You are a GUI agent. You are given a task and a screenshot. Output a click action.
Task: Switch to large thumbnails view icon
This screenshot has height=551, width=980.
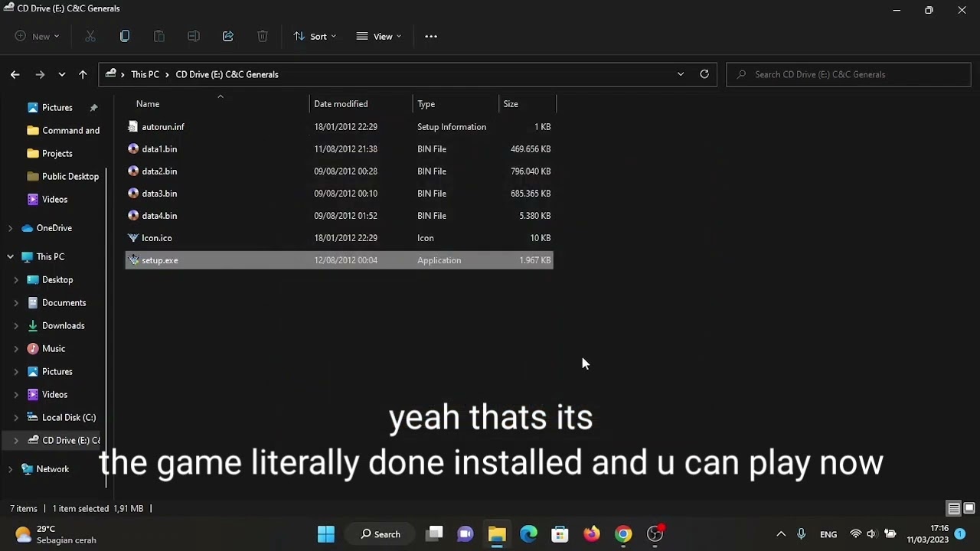click(969, 508)
